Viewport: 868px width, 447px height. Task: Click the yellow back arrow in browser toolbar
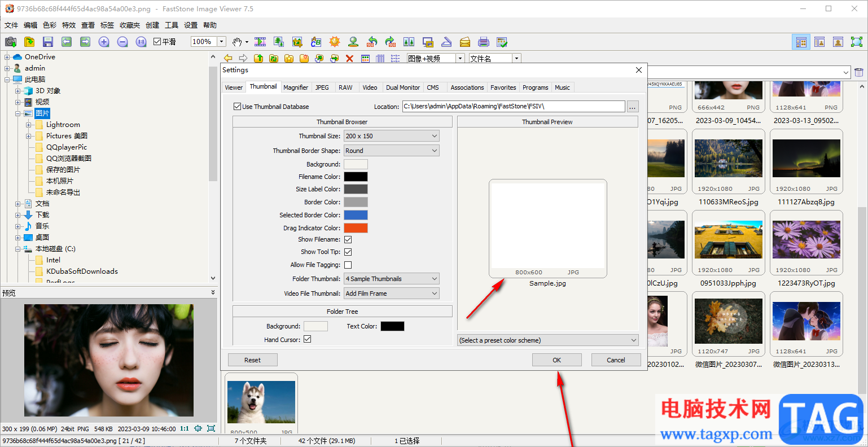click(228, 58)
